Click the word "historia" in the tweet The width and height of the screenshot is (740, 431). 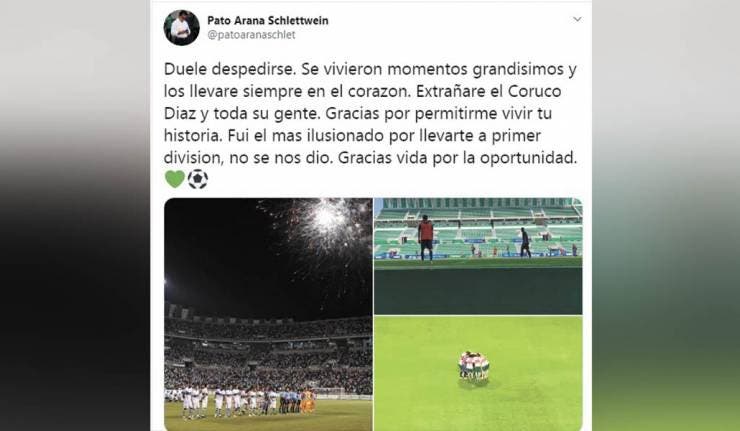tap(192, 135)
